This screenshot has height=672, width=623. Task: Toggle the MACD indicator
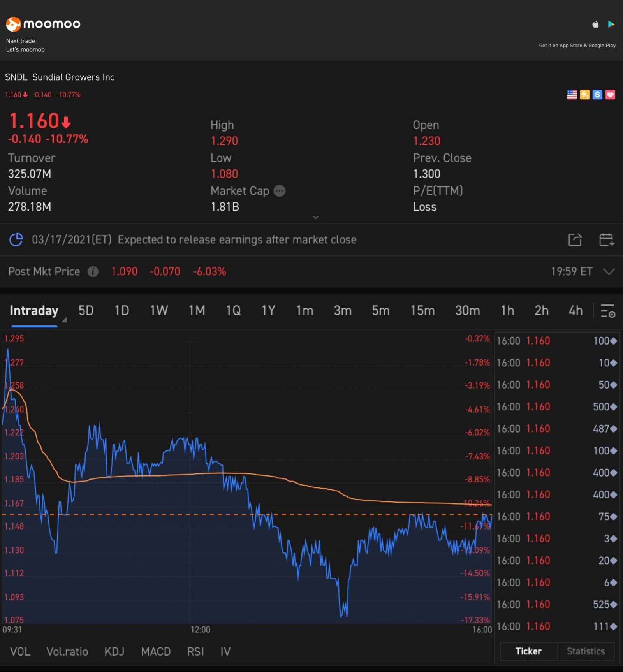156,651
